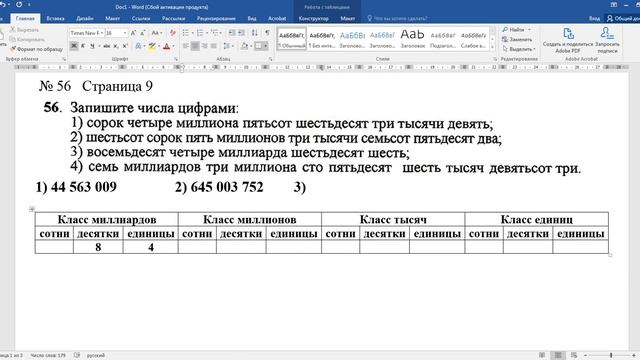Click the Replace (Заменить) command
The width and height of the screenshot is (640, 360).
(x=517, y=40)
